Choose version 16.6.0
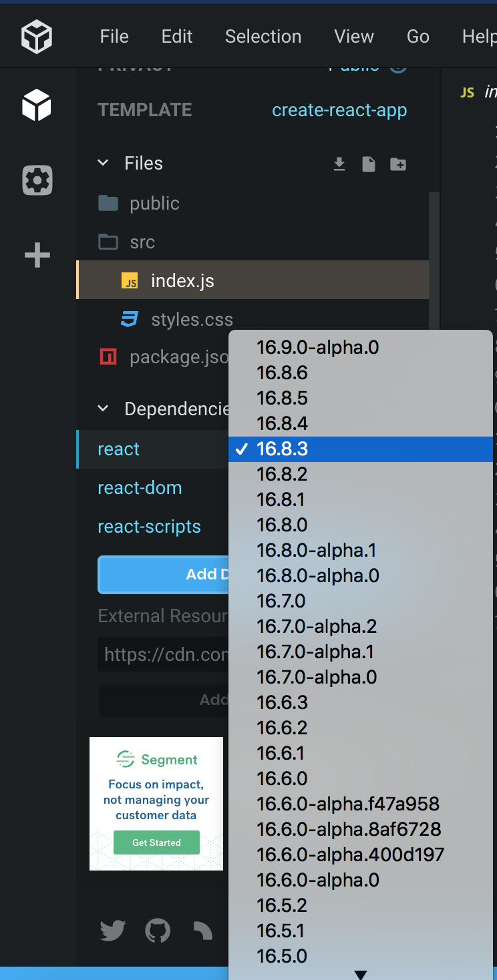Screen dimensions: 497x980 361,778
